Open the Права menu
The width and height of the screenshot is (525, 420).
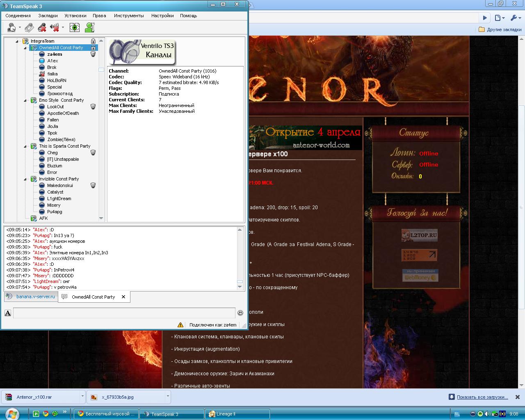click(x=99, y=16)
